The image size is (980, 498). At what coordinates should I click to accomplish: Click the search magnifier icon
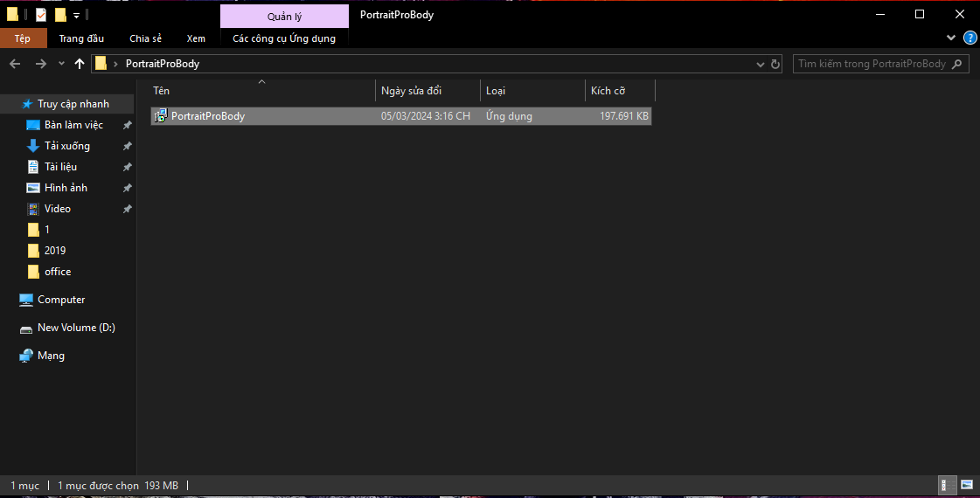(x=957, y=64)
